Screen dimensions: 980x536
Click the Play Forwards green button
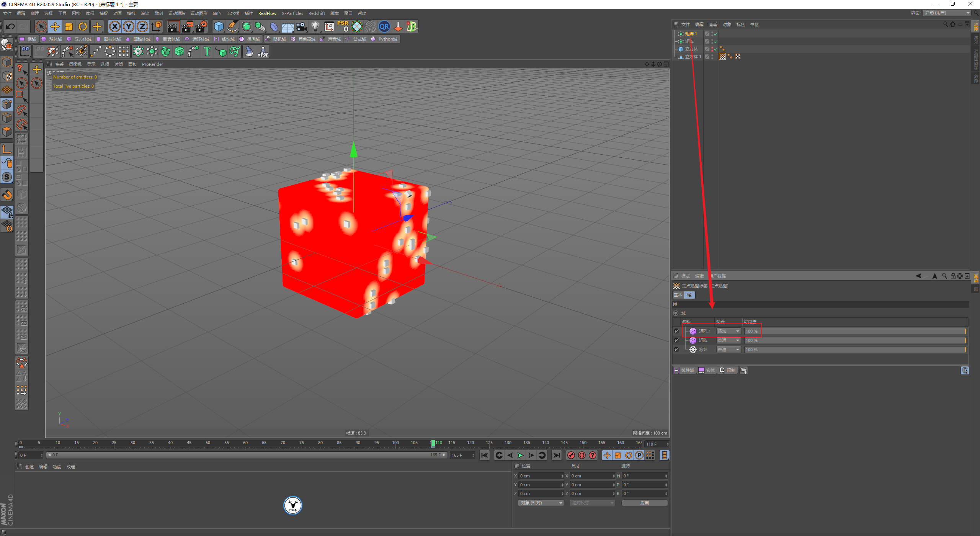tap(520, 455)
